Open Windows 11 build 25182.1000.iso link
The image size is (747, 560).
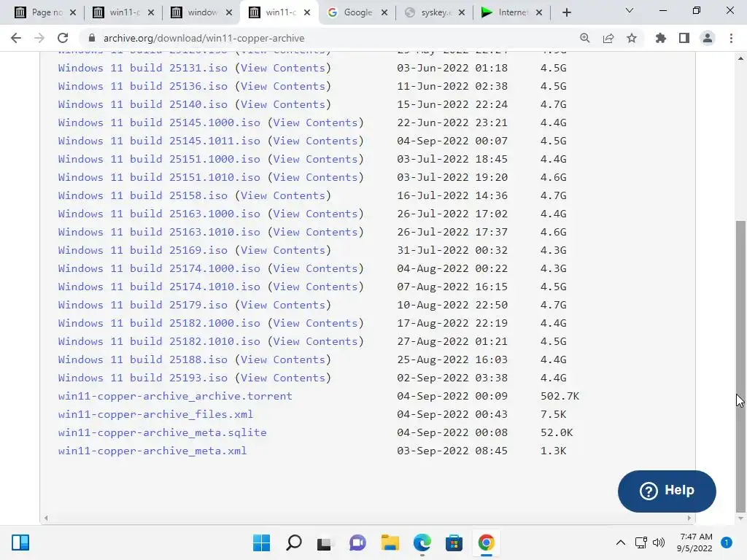pos(159,323)
